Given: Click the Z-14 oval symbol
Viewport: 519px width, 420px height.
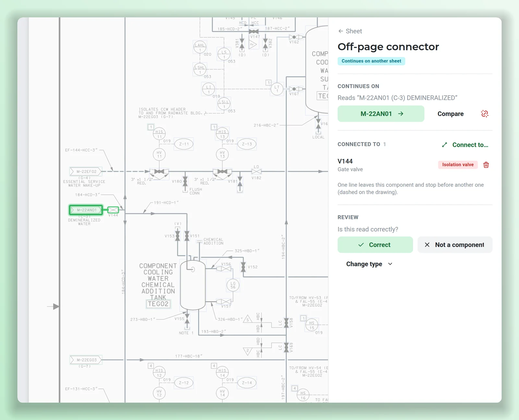Looking at the screenshot, I should tap(247, 383).
